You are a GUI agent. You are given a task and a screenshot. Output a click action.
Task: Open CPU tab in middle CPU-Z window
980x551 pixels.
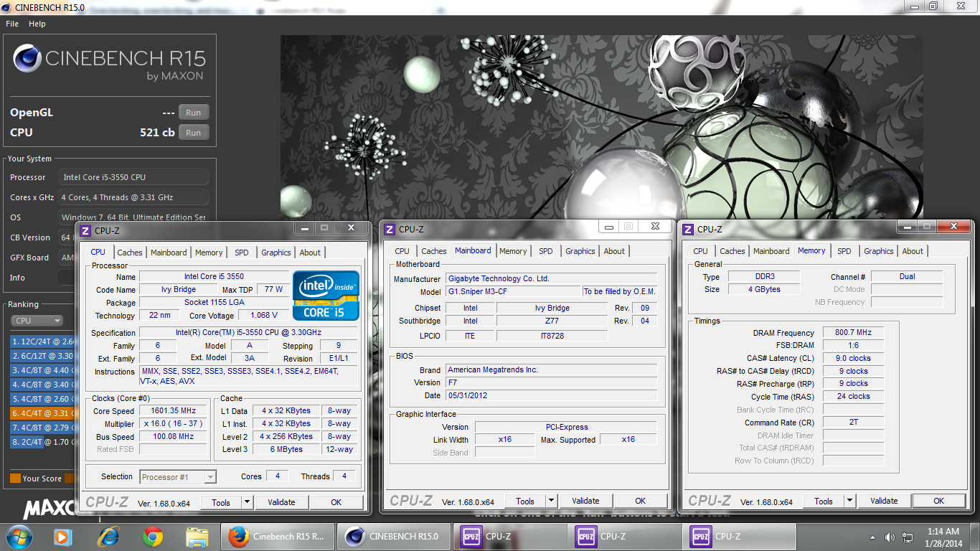402,251
